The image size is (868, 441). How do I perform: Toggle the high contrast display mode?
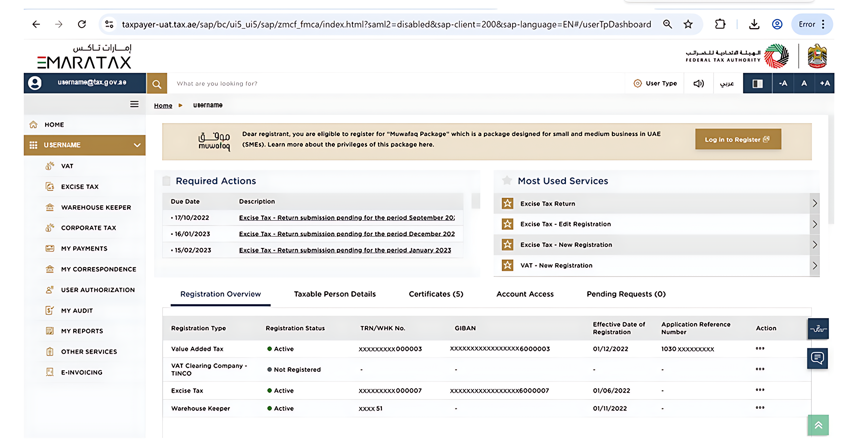pyautogui.click(x=757, y=83)
